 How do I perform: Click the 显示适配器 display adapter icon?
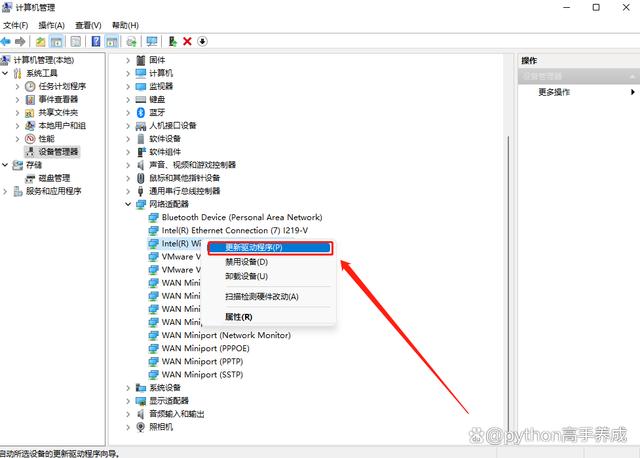coord(141,400)
